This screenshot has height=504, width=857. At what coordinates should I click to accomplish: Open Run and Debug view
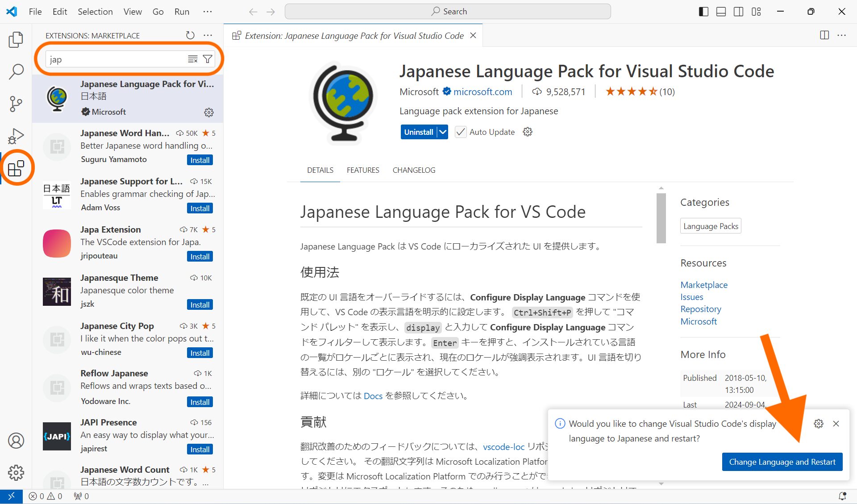16,136
